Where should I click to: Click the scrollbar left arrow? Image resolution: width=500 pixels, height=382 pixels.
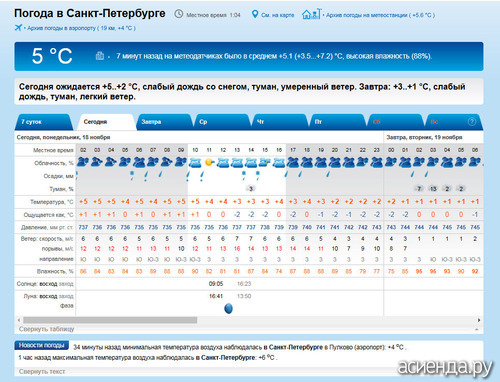[x=19, y=320]
